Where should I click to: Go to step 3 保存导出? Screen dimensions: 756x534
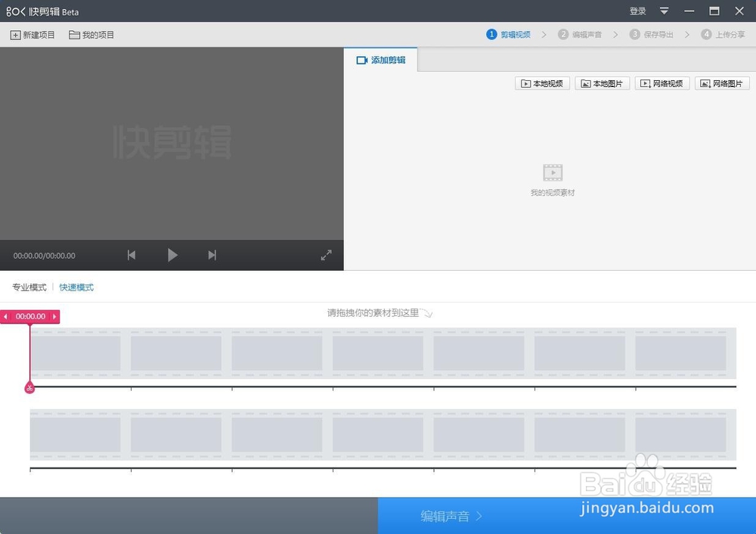click(x=652, y=34)
